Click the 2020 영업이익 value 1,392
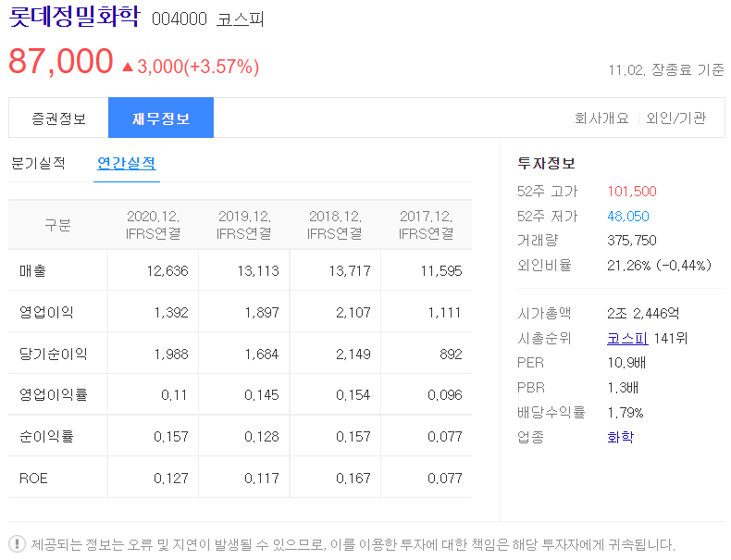 [171, 313]
